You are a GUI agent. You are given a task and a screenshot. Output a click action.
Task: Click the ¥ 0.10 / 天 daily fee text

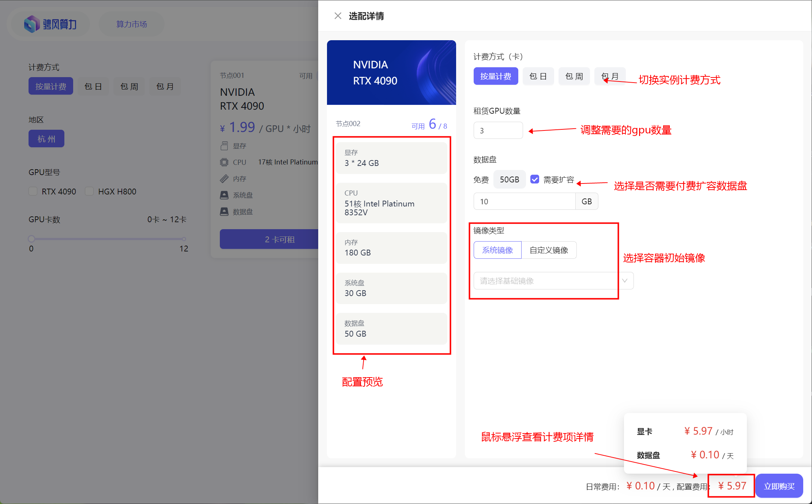point(648,486)
